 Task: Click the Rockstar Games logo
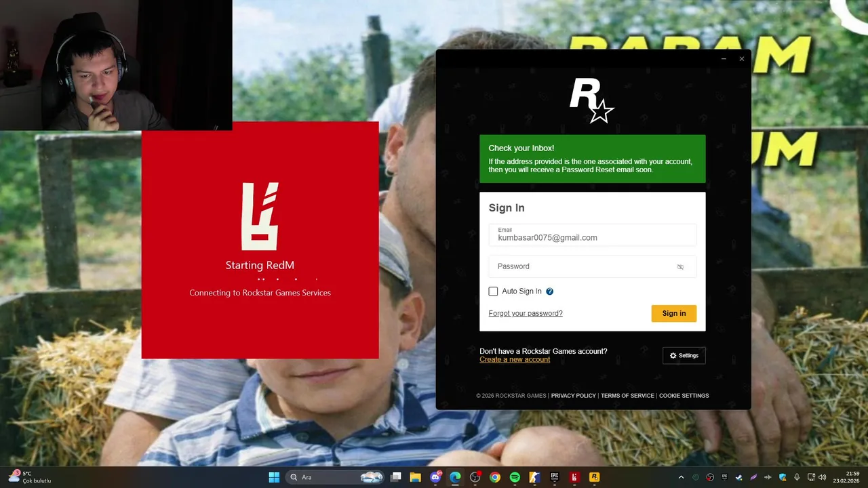point(591,101)
